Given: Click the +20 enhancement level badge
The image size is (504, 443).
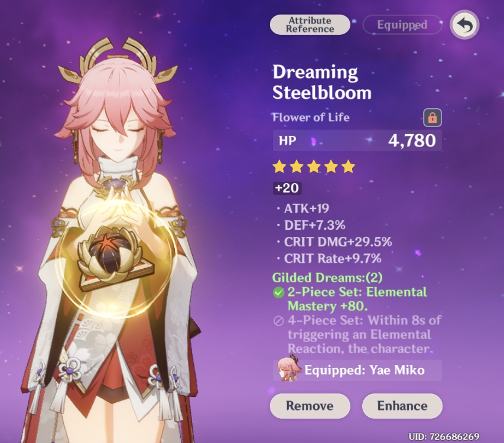Looking at the screenshot, I should [x=287, y=188].
